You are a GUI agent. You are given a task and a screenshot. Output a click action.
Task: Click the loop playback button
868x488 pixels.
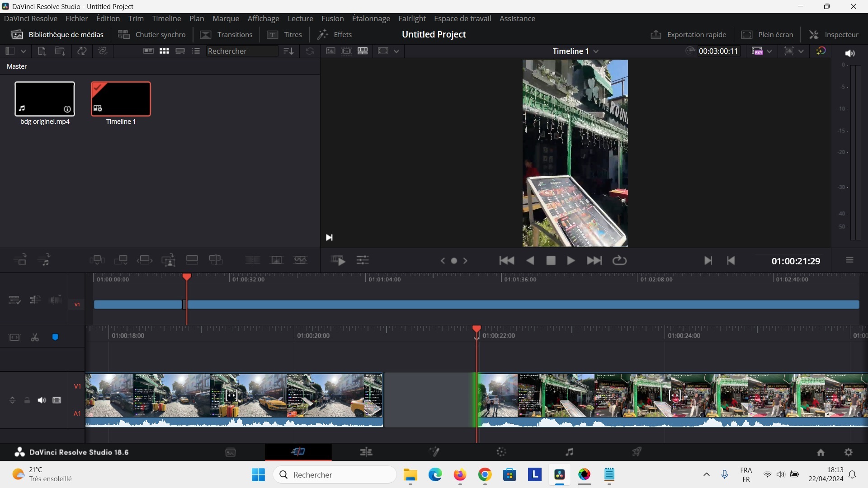(619, 261)
